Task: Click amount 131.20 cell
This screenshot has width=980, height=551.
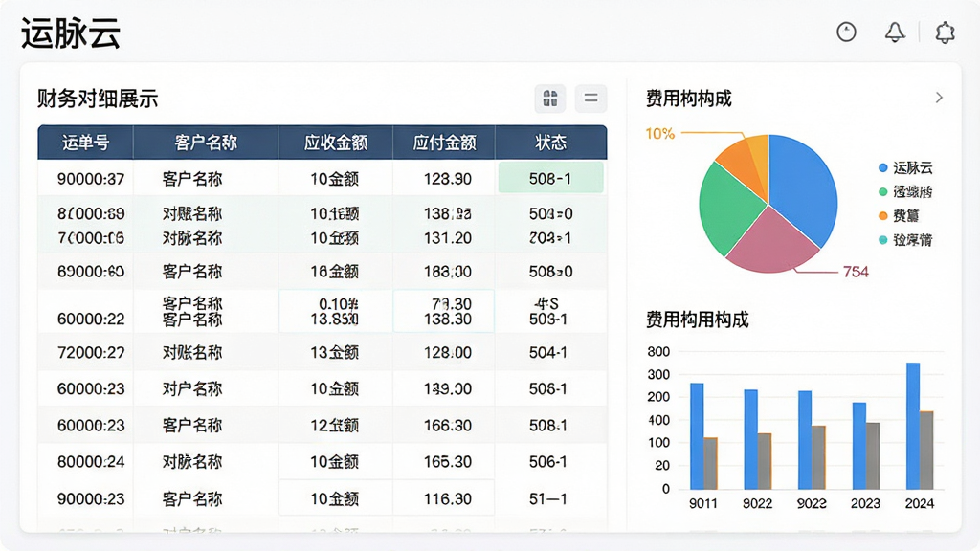Action: [448, 238]
